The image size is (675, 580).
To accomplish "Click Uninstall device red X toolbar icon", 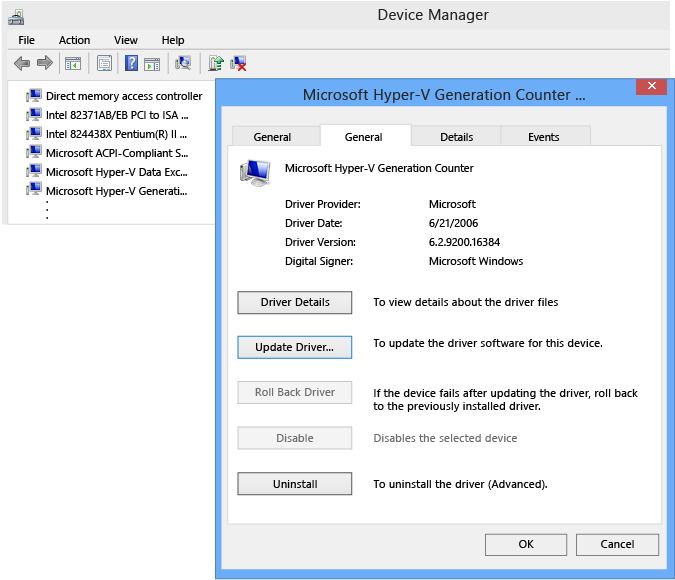I will pos(238,64).
